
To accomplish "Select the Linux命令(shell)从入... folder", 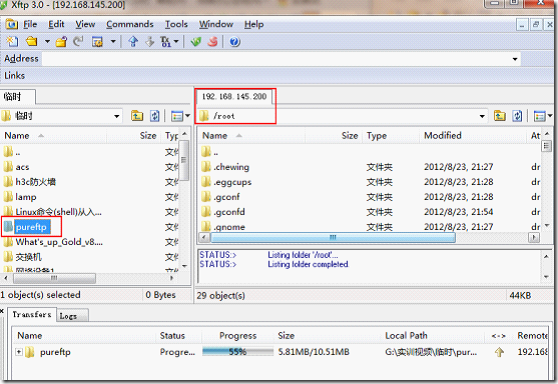I will click(x=53, y=212).
